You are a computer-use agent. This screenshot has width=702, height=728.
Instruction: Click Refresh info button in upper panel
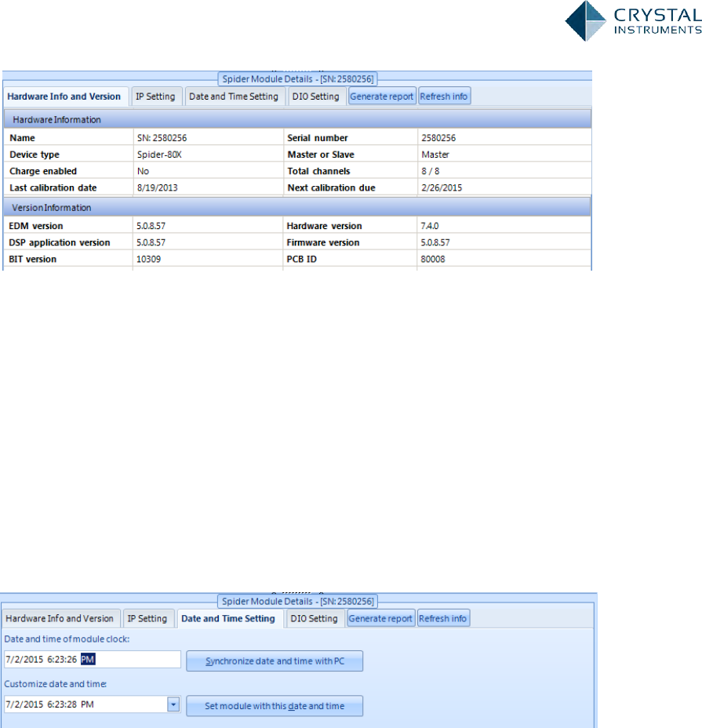coord(444,96)
